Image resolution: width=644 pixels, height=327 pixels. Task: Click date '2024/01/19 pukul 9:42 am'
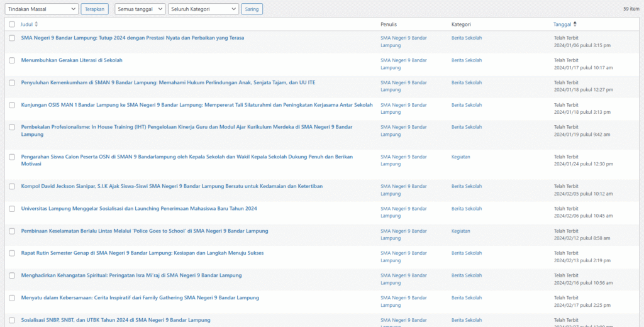point(582,135)
